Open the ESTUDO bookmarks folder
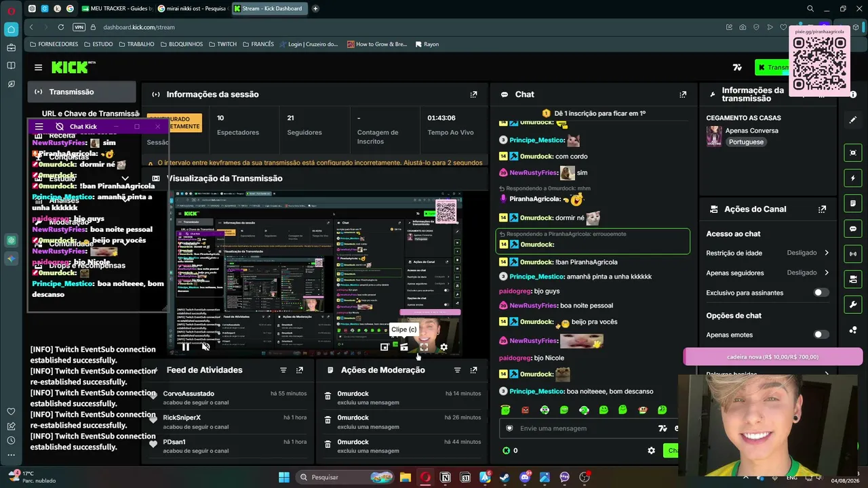868x488 pixels. pyautogui.click(x=98, y=44)
